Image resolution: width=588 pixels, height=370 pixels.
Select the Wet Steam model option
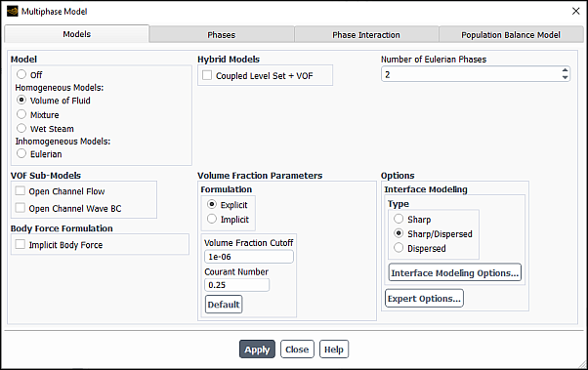(x=21, y=128)
